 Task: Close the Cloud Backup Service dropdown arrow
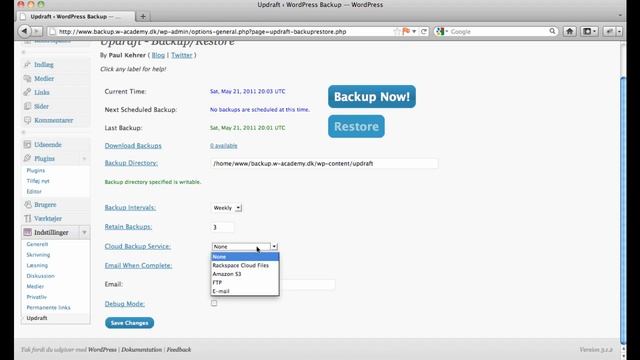(x=274, y=247)
